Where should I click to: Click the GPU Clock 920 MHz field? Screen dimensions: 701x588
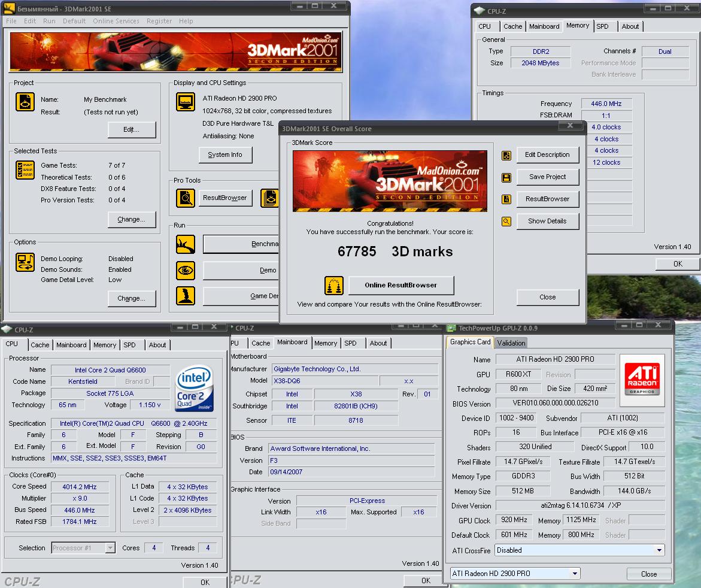pyautogui.click(x=514, y=520)
